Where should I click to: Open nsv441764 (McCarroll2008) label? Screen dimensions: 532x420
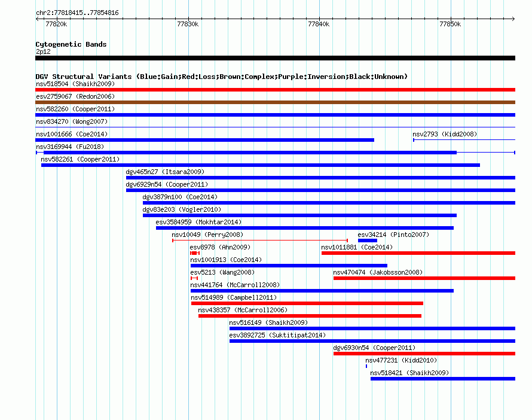pos(235,285)
